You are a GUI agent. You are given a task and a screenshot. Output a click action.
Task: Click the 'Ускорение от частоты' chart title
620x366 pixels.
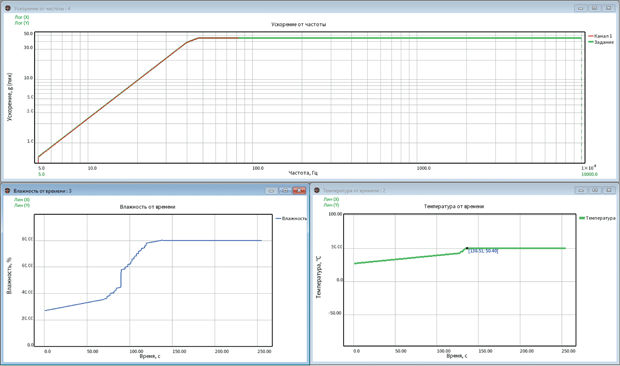299,25
